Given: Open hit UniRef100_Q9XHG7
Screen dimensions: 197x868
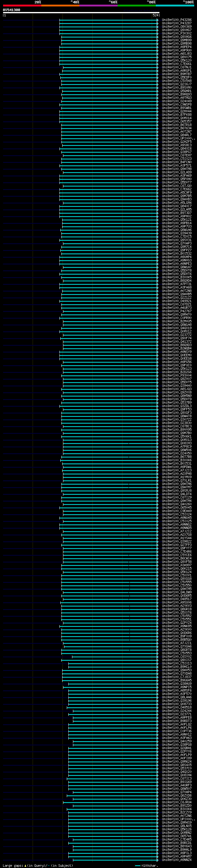Looking at the screenshot, I should (176, 30).
